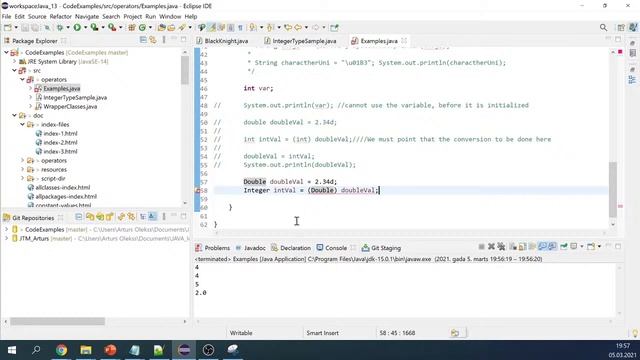Open dropdown next to New Java Class icon

coord(150,27)
